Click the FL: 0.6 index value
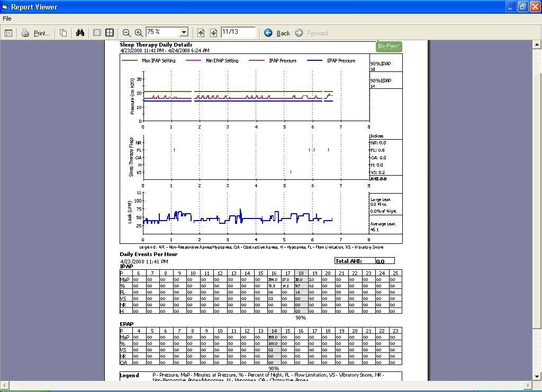 point(377,150)
